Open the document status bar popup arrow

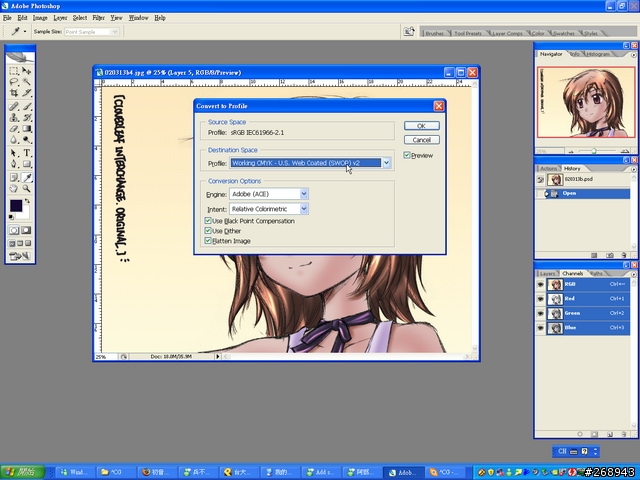pos(218,356)
